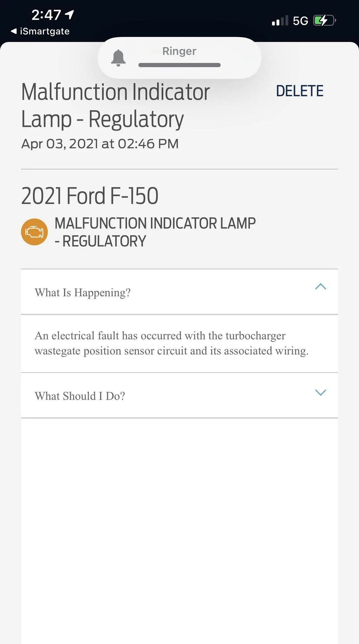Tap the location arrow in status bar

(x=70, y=15)
